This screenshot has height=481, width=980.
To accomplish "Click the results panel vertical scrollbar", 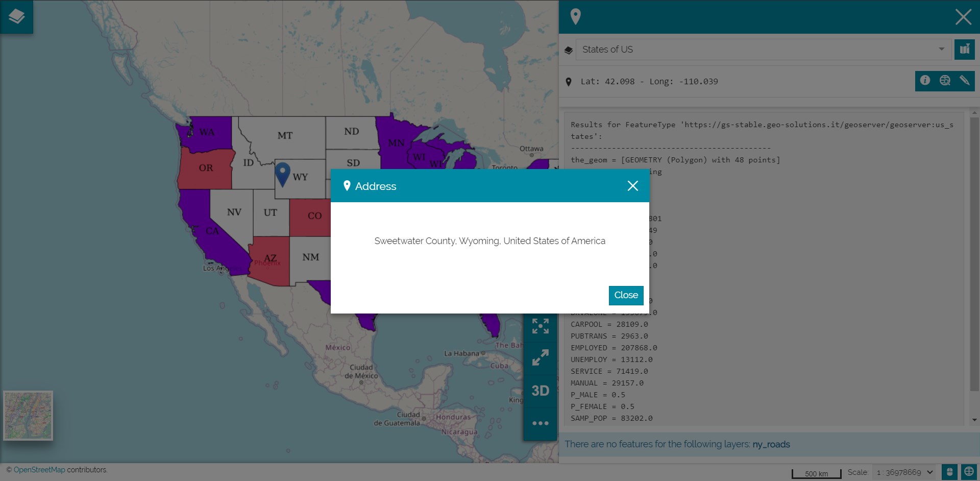I will click(974, 255).
